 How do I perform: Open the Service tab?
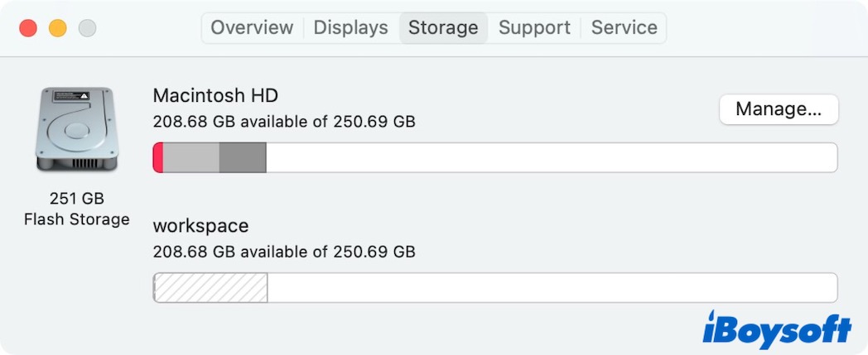(x=624, y=27)
